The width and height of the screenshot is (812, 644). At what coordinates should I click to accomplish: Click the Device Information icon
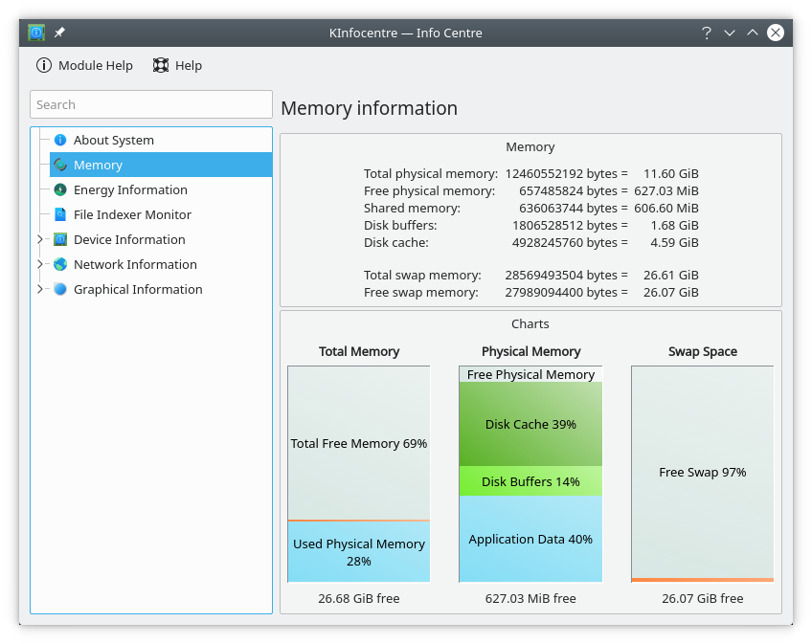60,239
